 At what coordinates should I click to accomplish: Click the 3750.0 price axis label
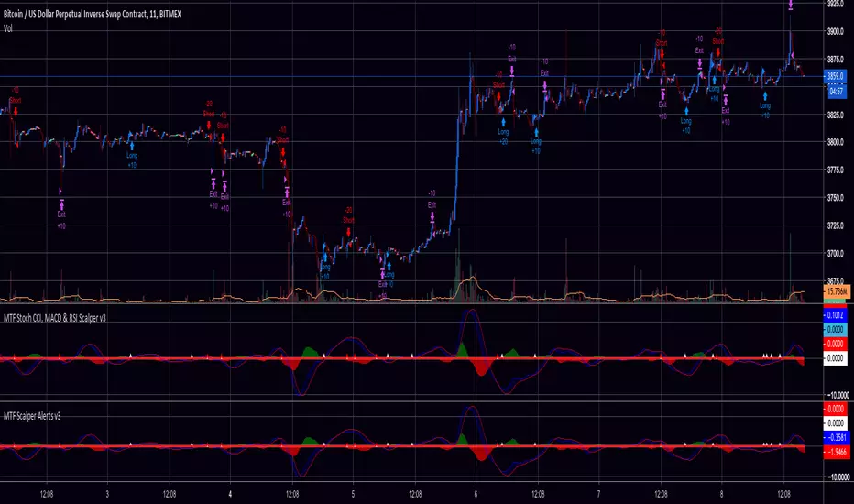coord(835,198)
